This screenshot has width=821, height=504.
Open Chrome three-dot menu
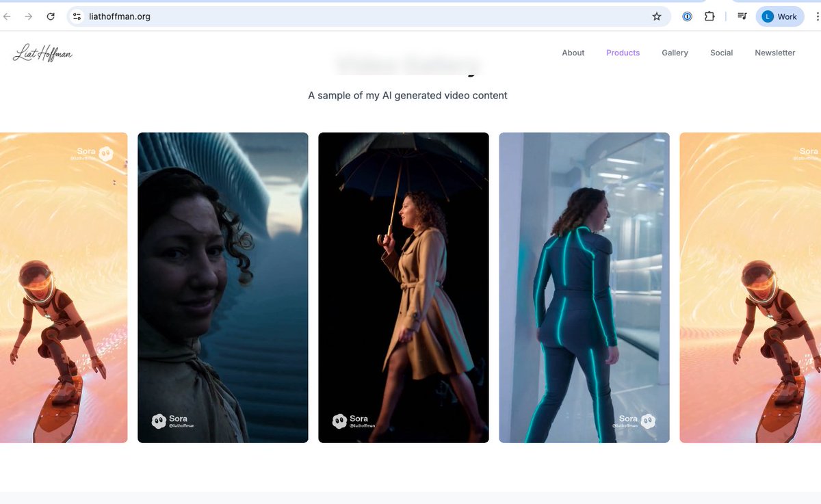click(x=817, y=16)
